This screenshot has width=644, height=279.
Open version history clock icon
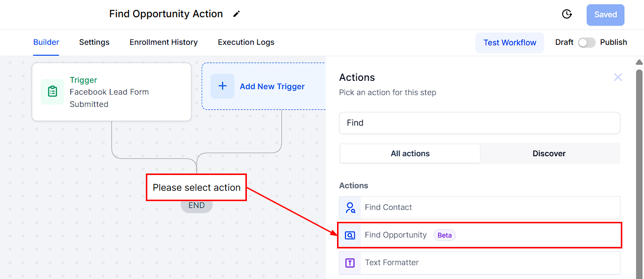567,14
